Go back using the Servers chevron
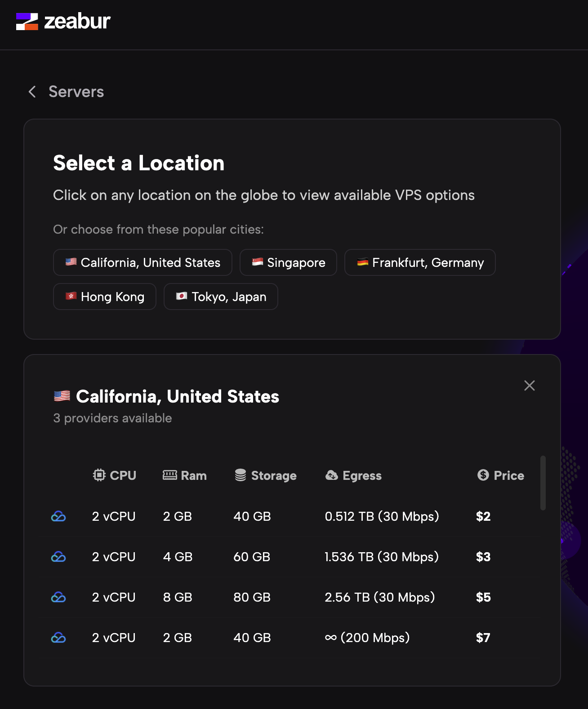 click(x=32, y=92)
